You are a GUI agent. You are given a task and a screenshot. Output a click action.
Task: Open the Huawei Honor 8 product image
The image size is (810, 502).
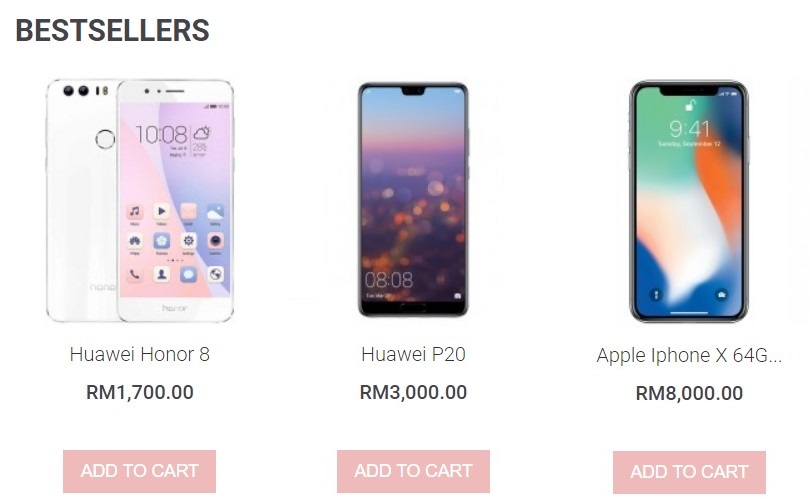click(x=139, y=200)
